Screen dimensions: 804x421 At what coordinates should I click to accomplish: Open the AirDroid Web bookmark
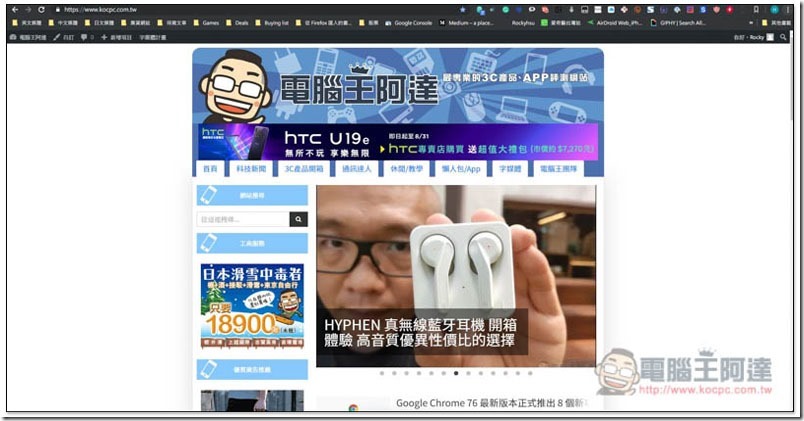pos(616,23)
